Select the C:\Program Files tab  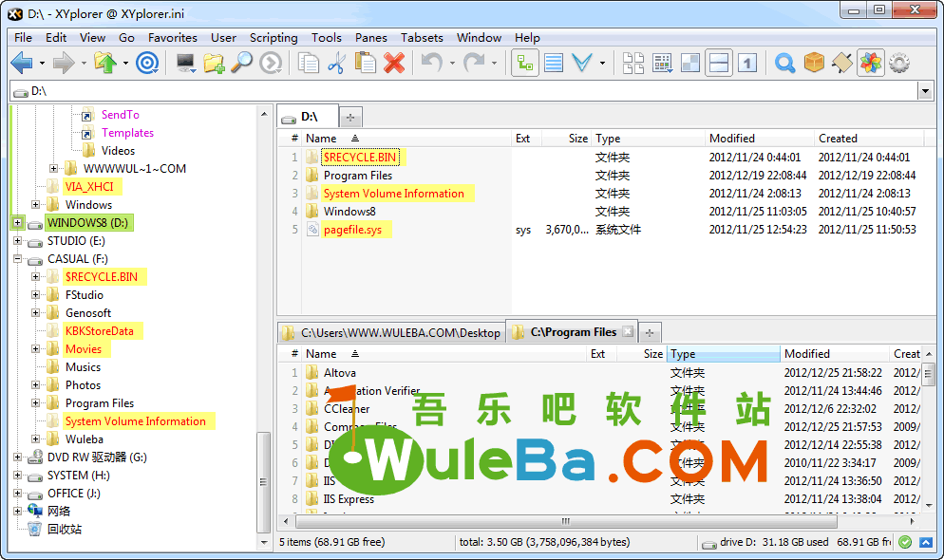coord(573,332)
